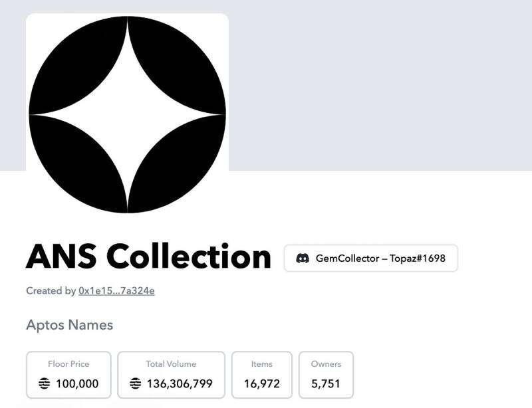Click the Items label
Screen dimensions: 532x408
(262, 364)
